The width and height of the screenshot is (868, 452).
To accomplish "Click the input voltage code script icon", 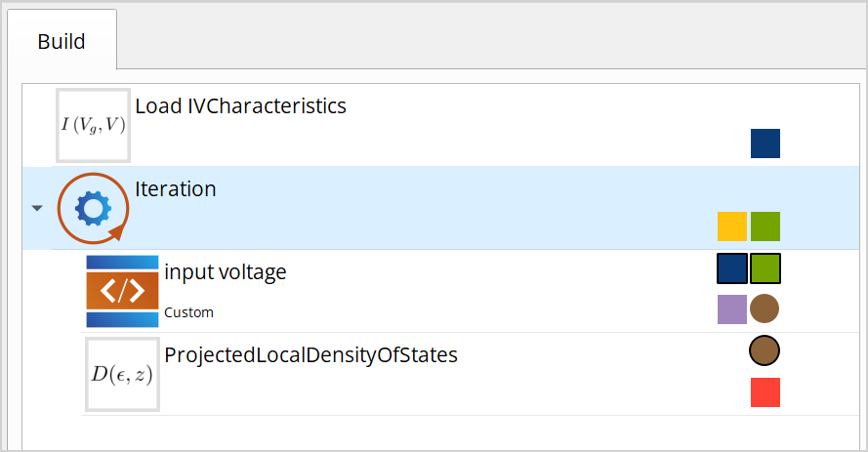I will tap(122, 291).
